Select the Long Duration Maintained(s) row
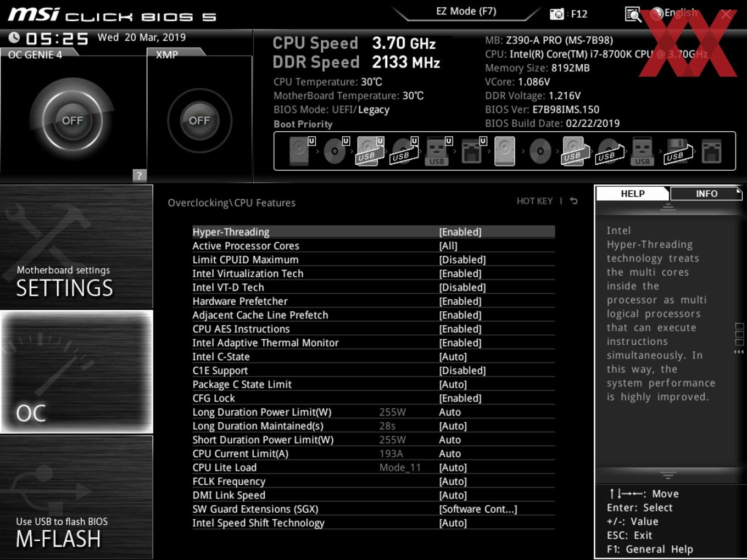This screenshot has height=560, width=747. 374,425
